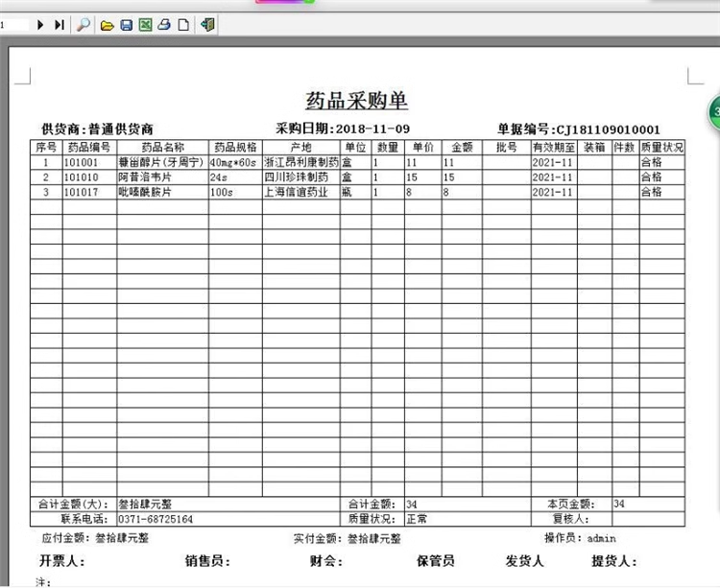Click the title 药品采购单
Viewport: 720px width, 588px height.
point(357,101)
